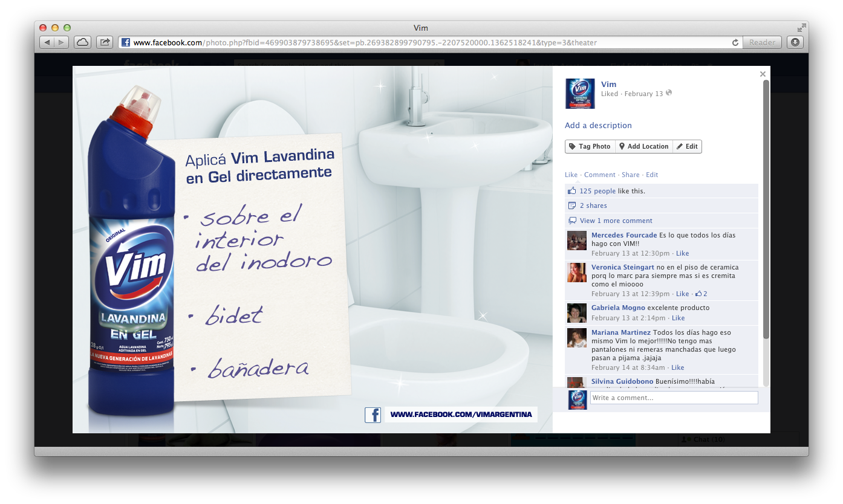This screenshot has width=843, height=504.
Task: Click the Safari address bar URL
Action: (365, 42)
